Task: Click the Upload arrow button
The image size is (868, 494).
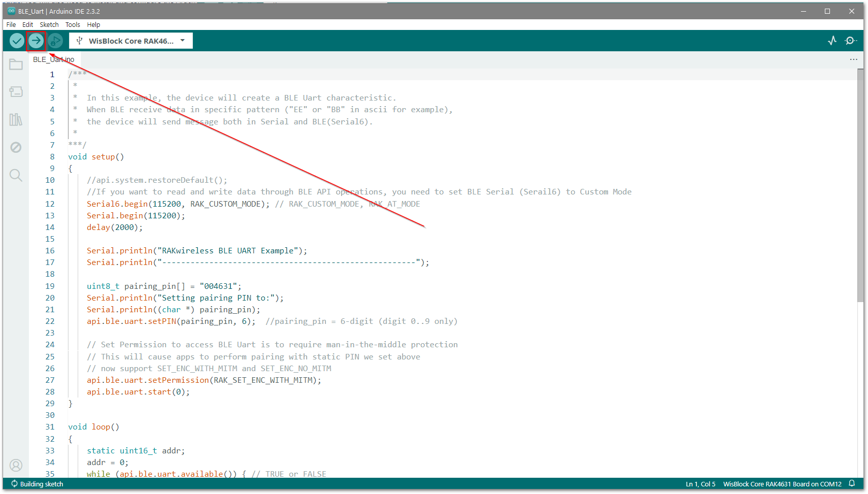Action: (x=36, y=41)
